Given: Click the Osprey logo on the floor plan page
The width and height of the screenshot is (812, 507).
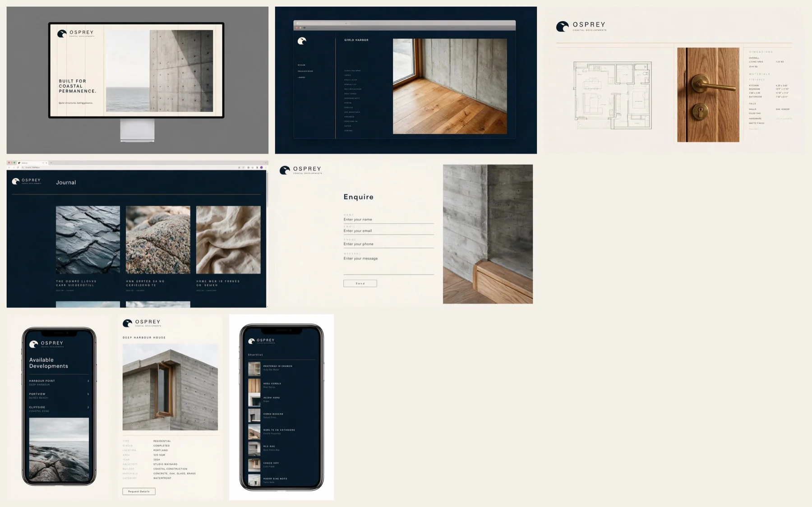Looking at the screenshot, I should (581, 27).
